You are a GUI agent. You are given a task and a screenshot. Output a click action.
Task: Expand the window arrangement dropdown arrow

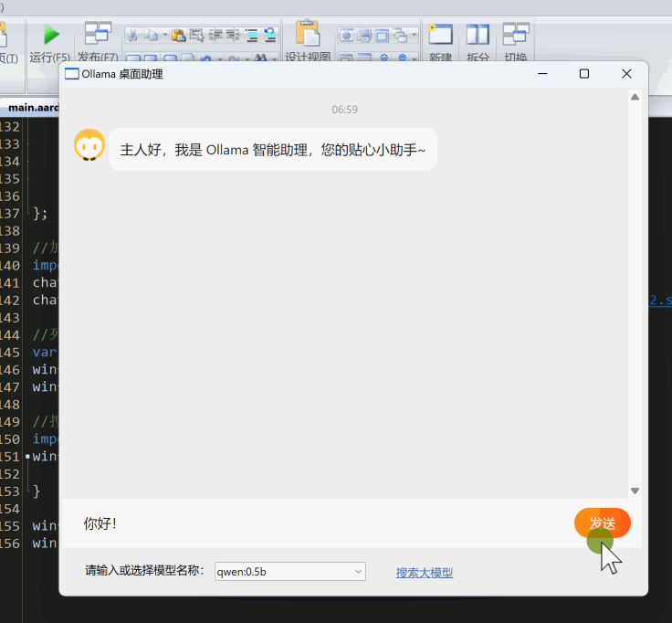[415, 36]
